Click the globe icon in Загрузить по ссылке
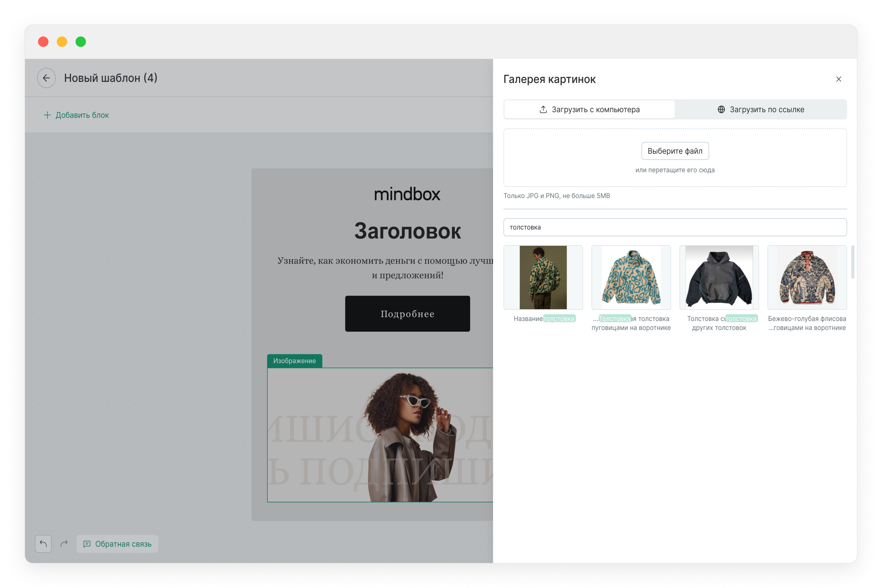882x588 pixels. pyautogui.click(x=721, y=110)
